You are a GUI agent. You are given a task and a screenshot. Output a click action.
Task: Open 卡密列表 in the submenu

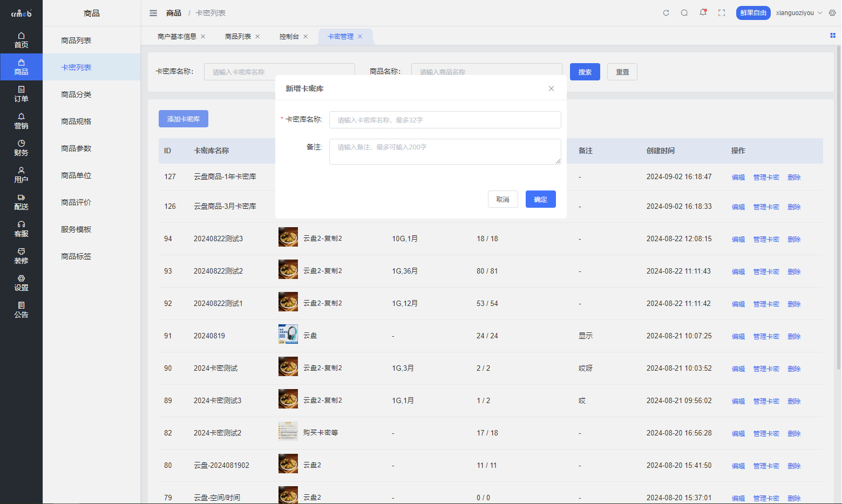pos(92,67)
